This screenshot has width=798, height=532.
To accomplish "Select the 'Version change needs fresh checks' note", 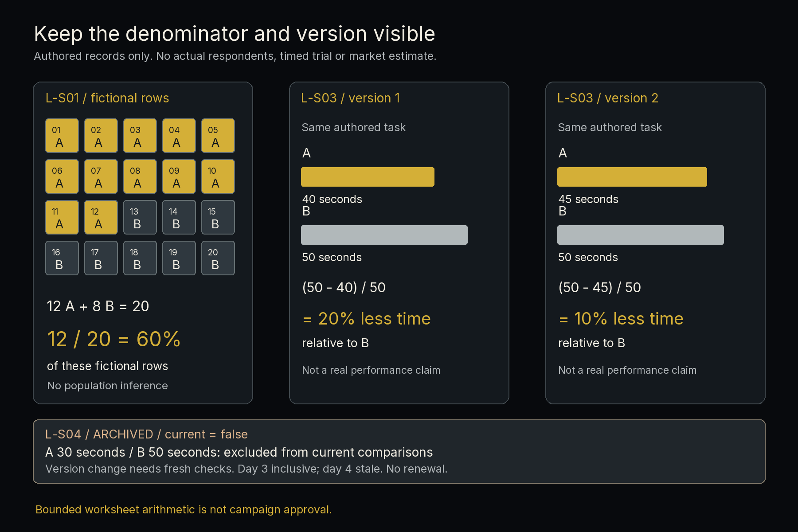I will coord(246,469).
